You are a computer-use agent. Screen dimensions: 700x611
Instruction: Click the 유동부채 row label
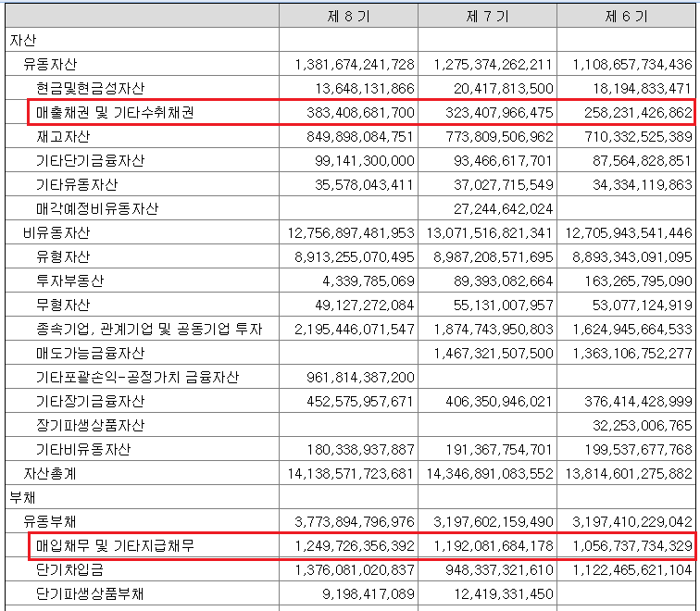pyautogui.click(x=50, y=522)
